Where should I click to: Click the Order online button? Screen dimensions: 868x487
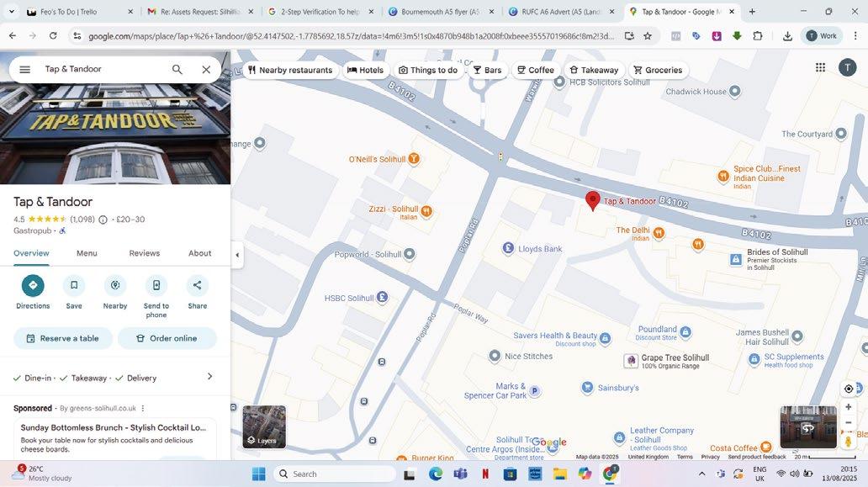pyautogui.click(x=167, y=338)
